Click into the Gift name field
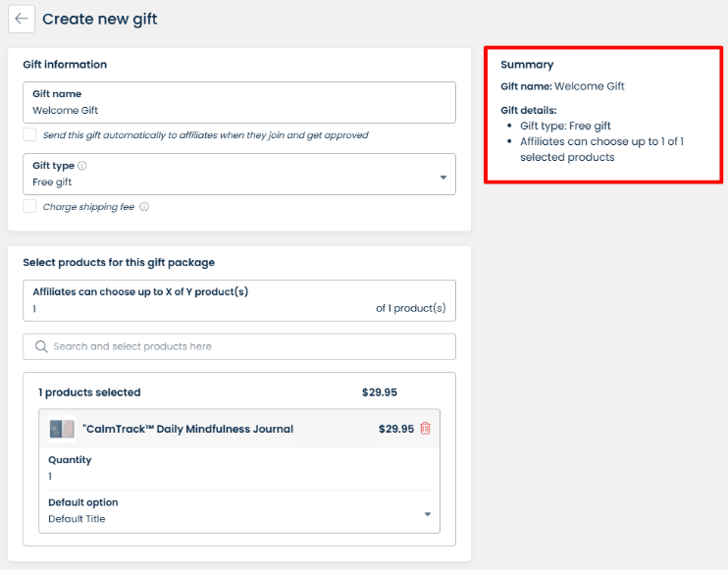 (238, 110)
